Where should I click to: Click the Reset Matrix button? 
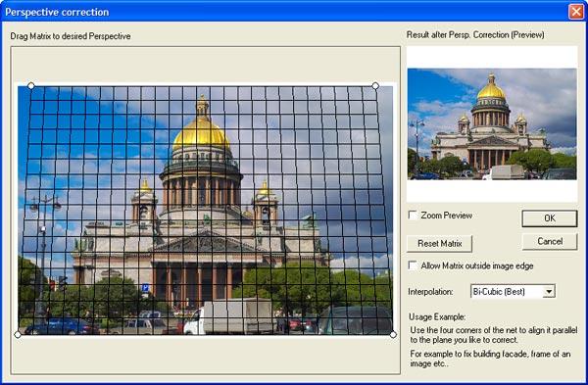439,244
